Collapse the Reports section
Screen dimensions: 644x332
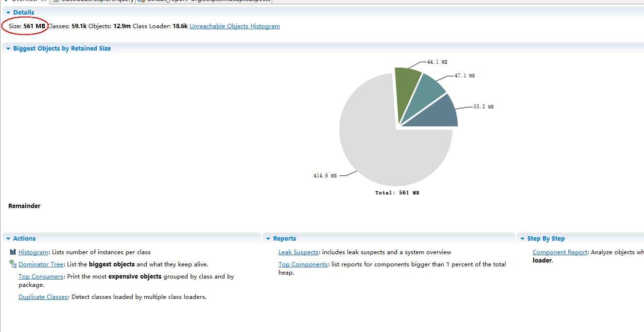coord(268,239)
